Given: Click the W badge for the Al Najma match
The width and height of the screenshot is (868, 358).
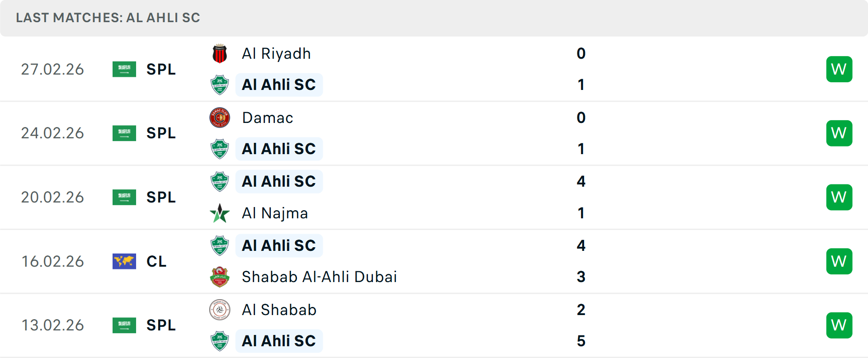Looking at the screenshot, I should (839, 197).
